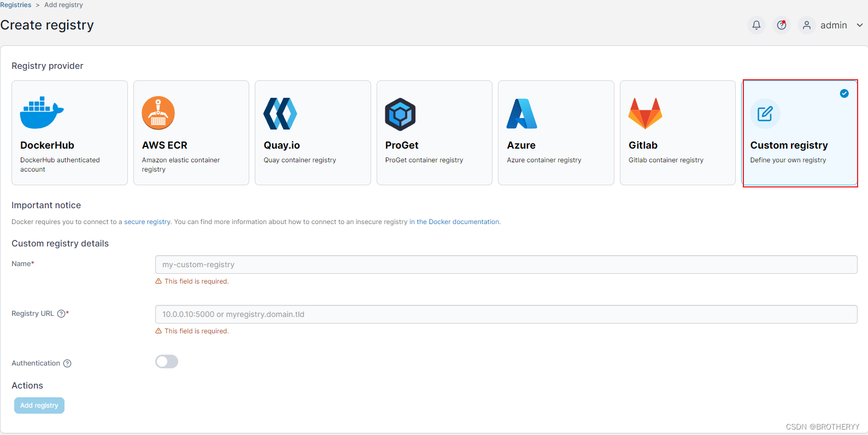868x435 pixels.
Task: Click the Gitlab fox logo icon
Action: click(x=645, y=114)
